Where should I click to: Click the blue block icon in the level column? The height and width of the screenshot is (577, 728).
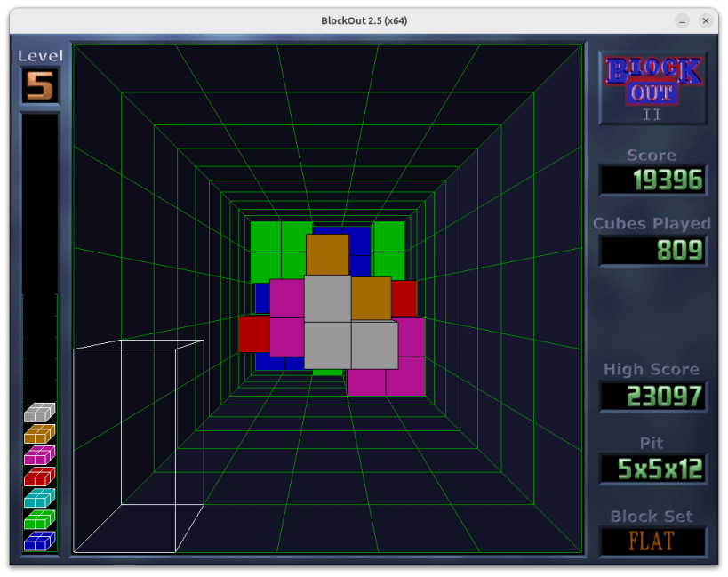pos(39,541)
